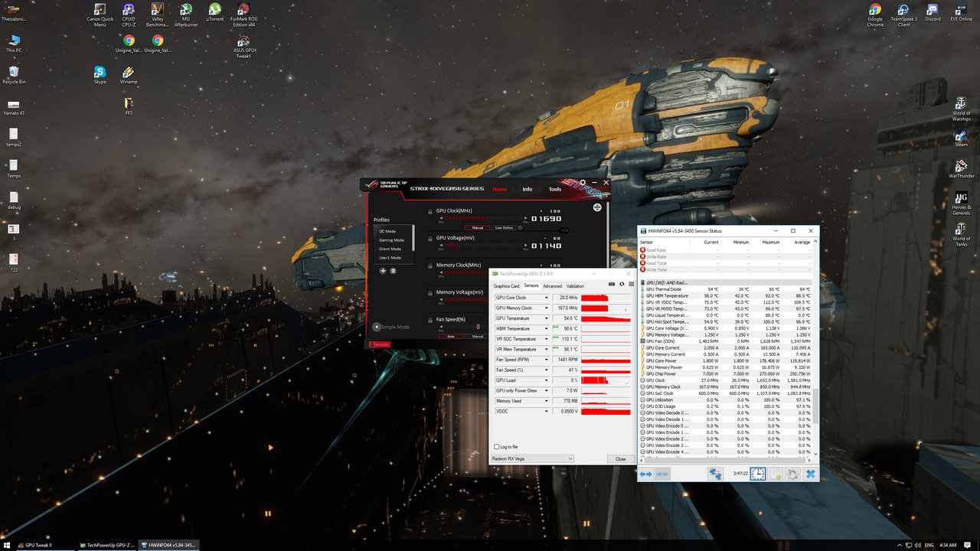Expand GPU Load sensor dropdown

[x=546, y=380]
